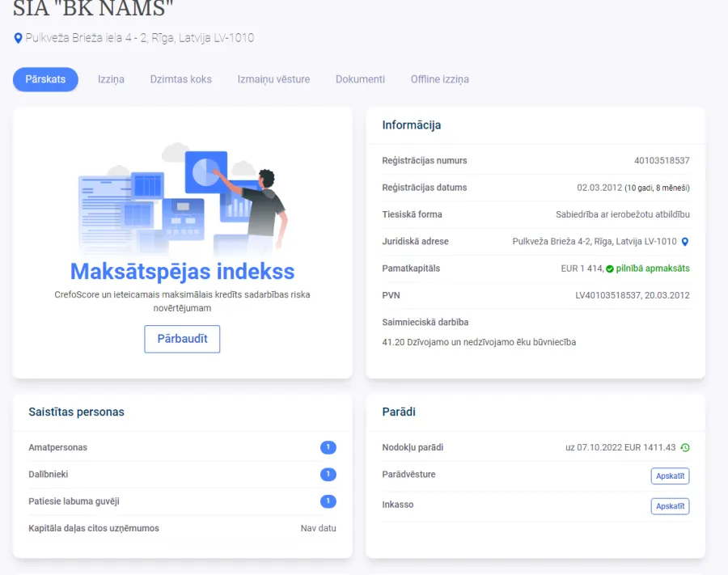Click the Inkasso label
This screenshot has width=728, height=575.
398,505
